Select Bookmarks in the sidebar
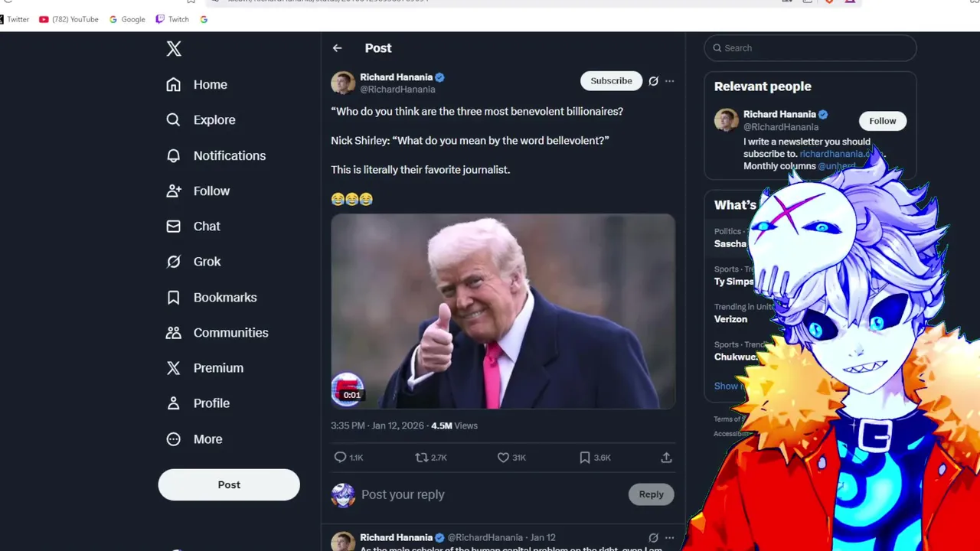This screenshot has width=980, height=551. [x=211, y=297]
